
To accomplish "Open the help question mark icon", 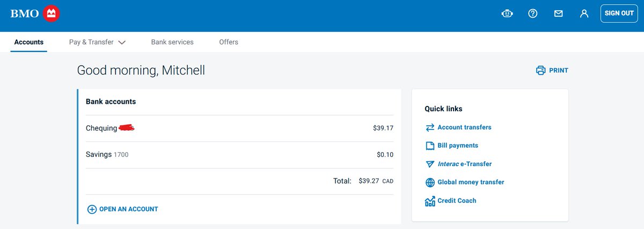I will (x=533, y=13).
